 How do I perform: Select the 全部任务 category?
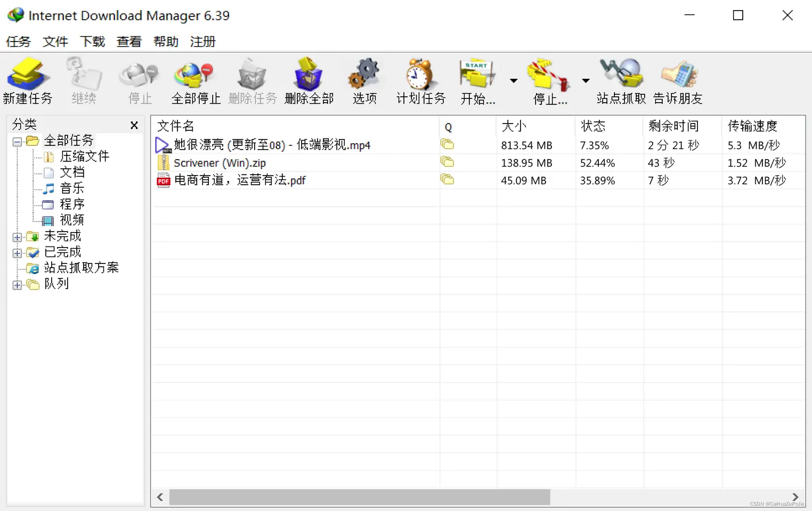coord(69,141)
